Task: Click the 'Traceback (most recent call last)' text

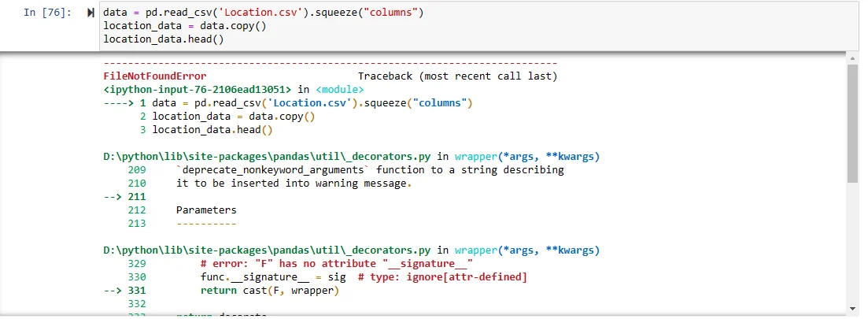Action: [x=457, y=76]
